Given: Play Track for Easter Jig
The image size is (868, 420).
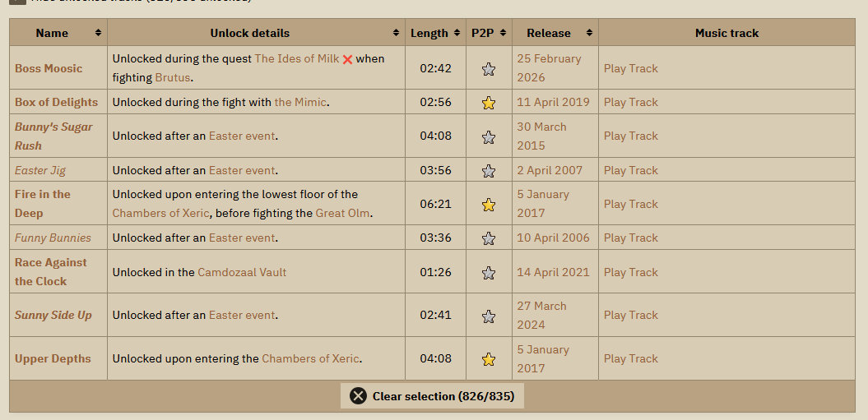Looking at the screenshot, I should tap(630, 170).
